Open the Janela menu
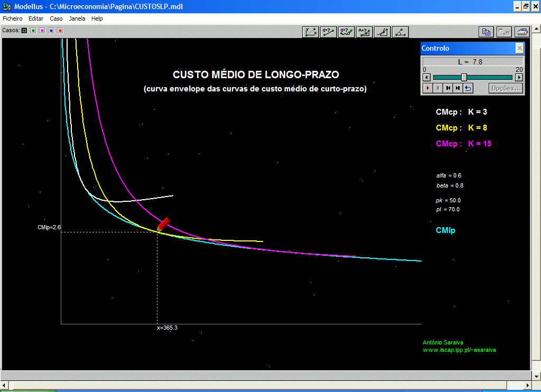This screenshot has height=392, width=541. point(77,18)
